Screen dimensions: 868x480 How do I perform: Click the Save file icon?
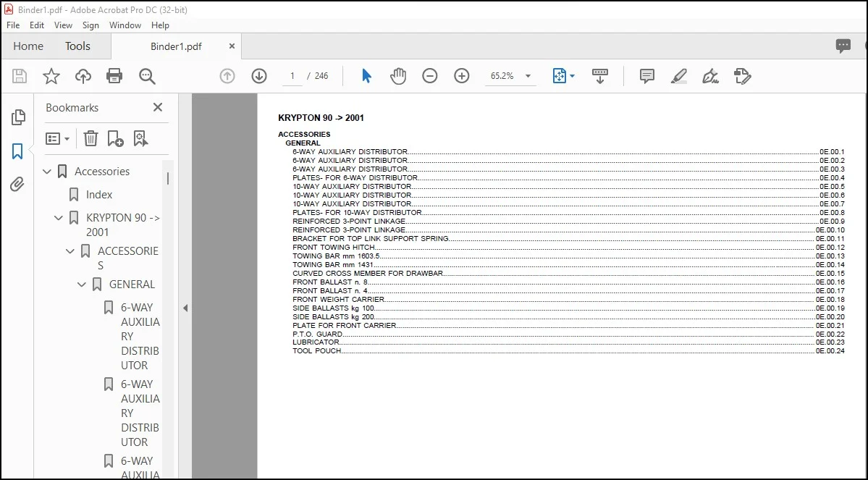20,76
